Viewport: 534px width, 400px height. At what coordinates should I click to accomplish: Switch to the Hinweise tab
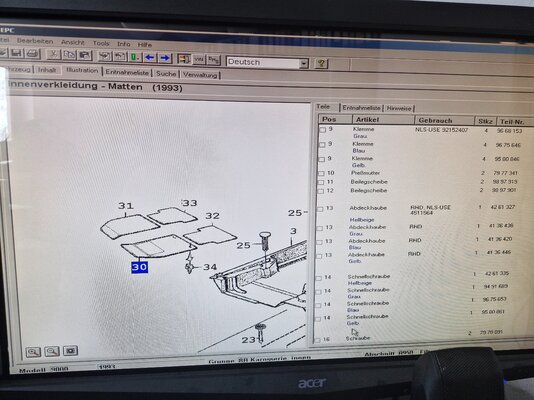click(x=399, y=109)
